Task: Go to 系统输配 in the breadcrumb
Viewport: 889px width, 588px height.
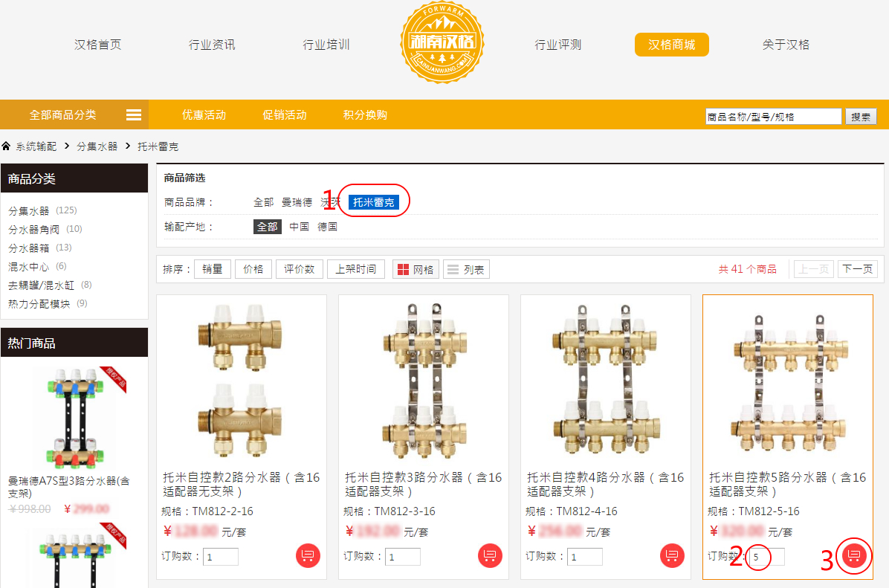Action: [x=36, y=146]
